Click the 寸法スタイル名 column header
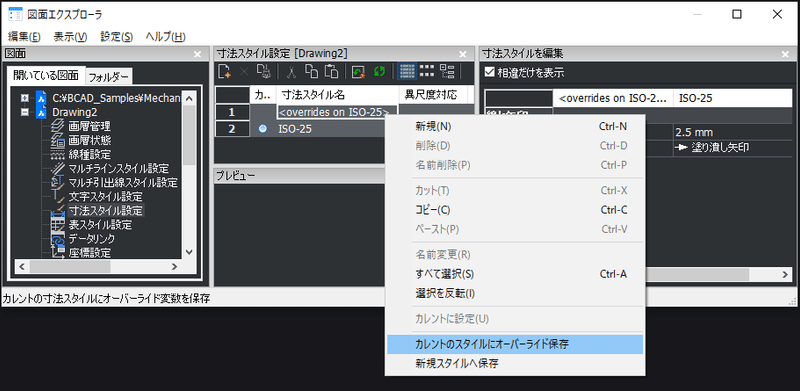The height and width of the screenshot is (391, 800). coord(337,94)
